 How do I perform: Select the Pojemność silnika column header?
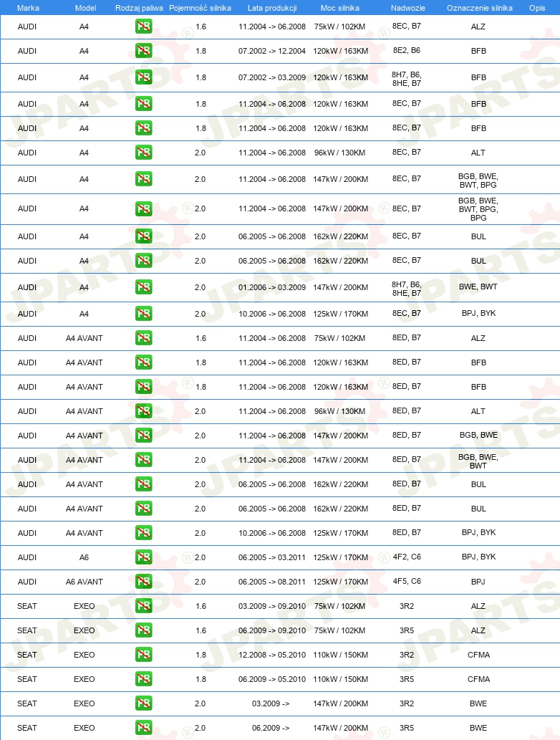pyautogui.click(x=200, y=8)
